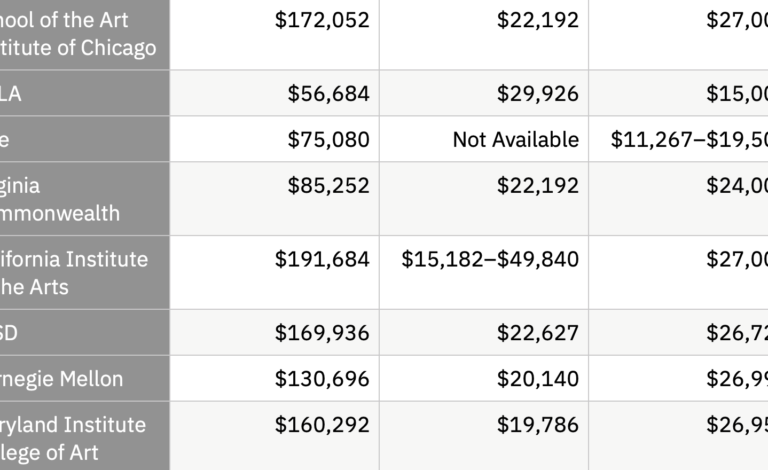
Task: Select the $15,182–$49,840 range cell
Action: pos(484,273)
